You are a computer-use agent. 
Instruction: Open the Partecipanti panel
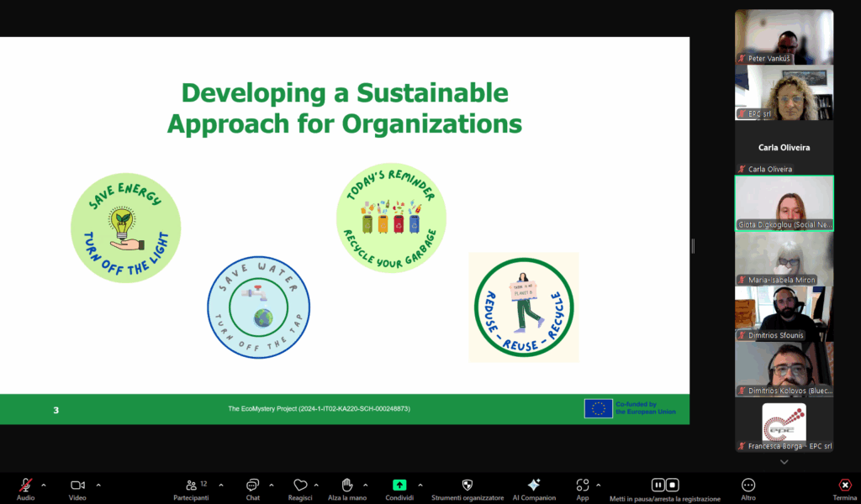[191, 486]
